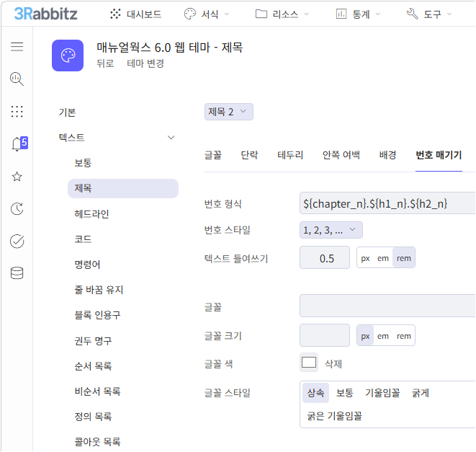The image size is (476, 452).
Task: Select 정의 목록 item
Action: coord(93,417)
